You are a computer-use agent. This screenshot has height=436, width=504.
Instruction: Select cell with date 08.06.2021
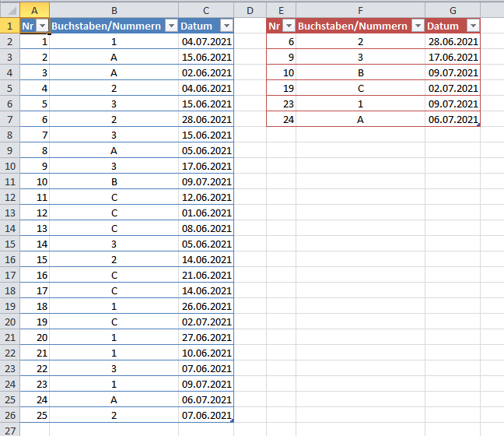(x=206, y=228)
